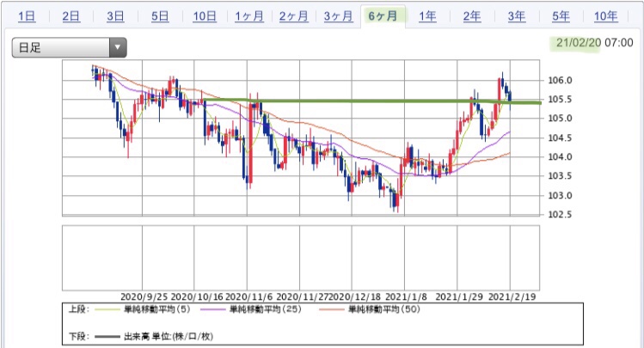Show the 1年 chart range

click(427, 16)
